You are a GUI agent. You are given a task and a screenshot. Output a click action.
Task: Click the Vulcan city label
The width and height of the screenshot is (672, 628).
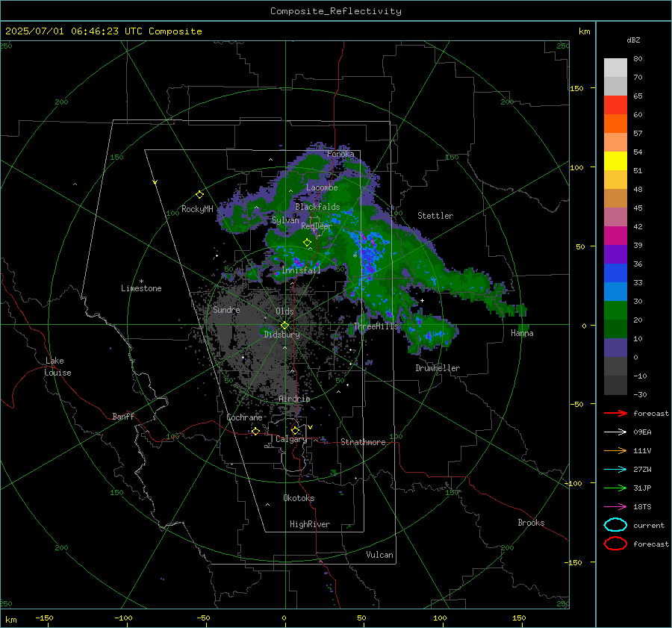(x=379, y=555)
